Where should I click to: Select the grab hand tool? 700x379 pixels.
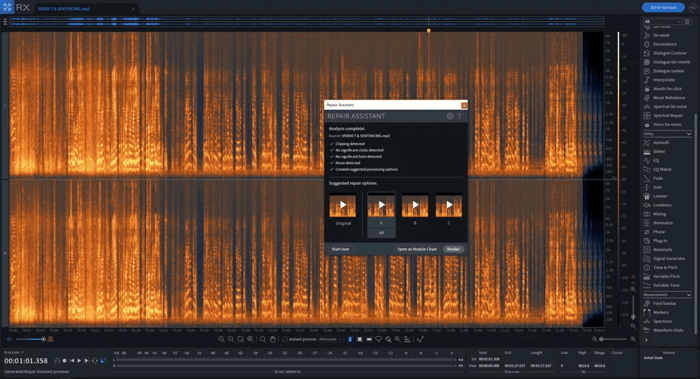pyautogui.click(x=272, y=339)
